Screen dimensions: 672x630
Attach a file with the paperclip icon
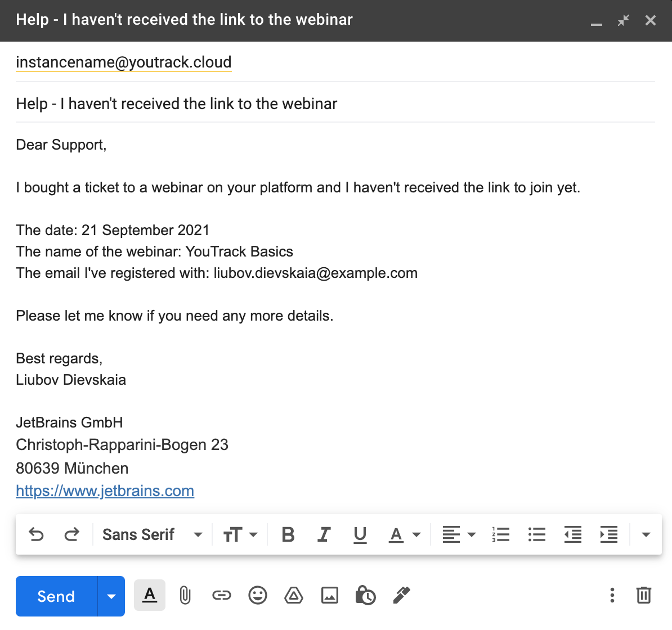185,595
